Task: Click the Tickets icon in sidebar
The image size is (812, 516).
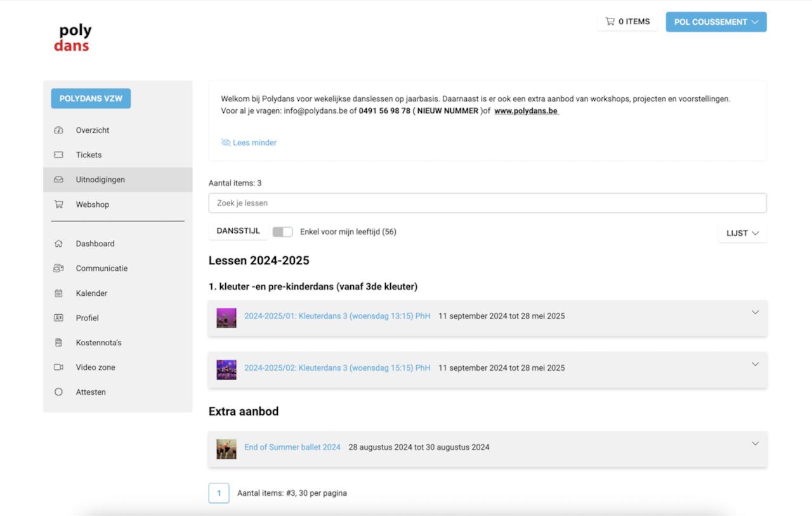Action: click(59, 155)
